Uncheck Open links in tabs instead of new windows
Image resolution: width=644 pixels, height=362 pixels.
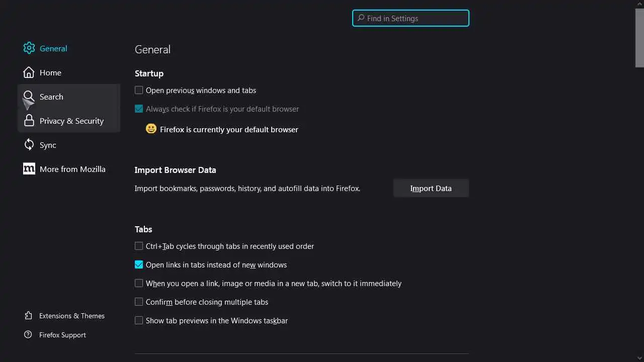tap(139, 265)
